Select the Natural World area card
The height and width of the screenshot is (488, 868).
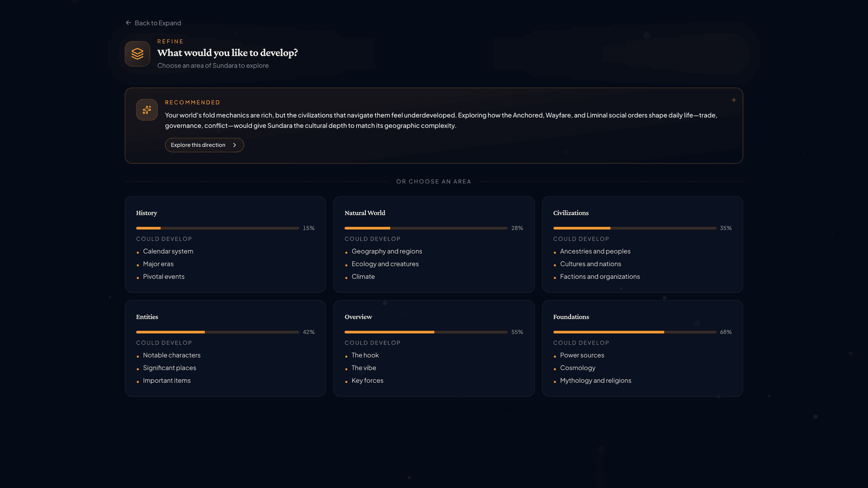434,244
